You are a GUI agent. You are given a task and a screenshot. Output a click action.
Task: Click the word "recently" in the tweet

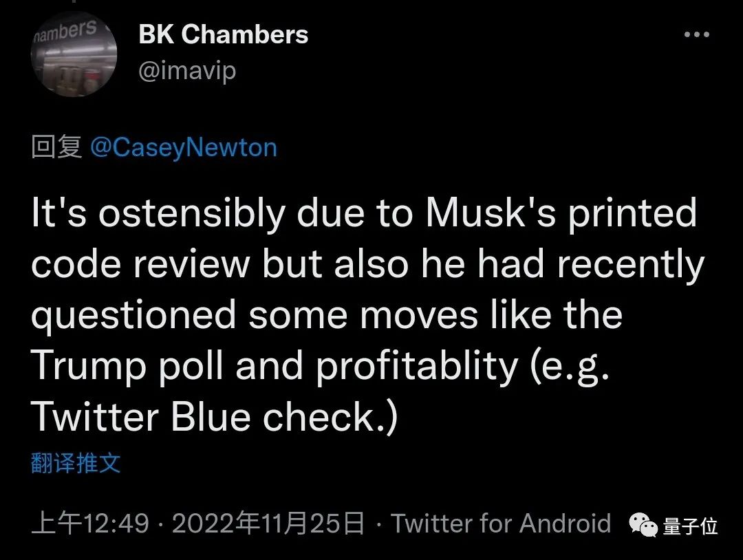tap(631, 265)
